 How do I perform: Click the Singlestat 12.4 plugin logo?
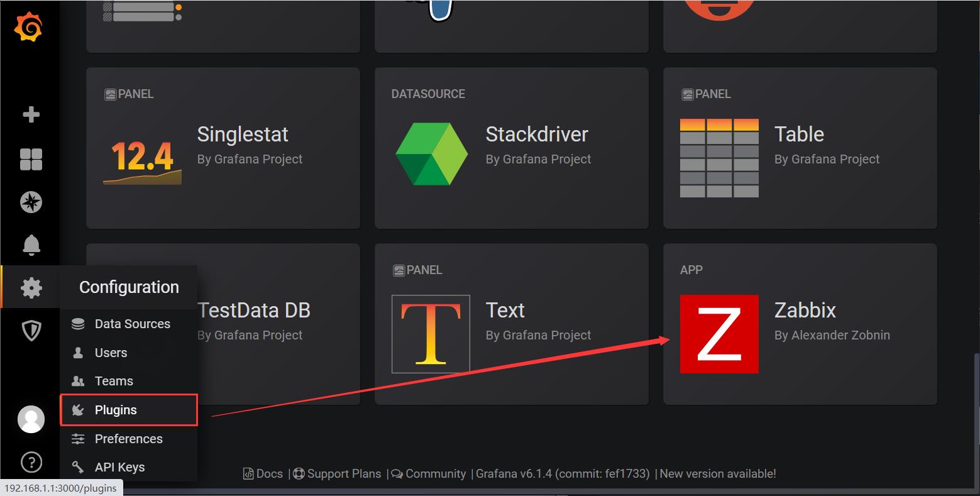[142, 162]
